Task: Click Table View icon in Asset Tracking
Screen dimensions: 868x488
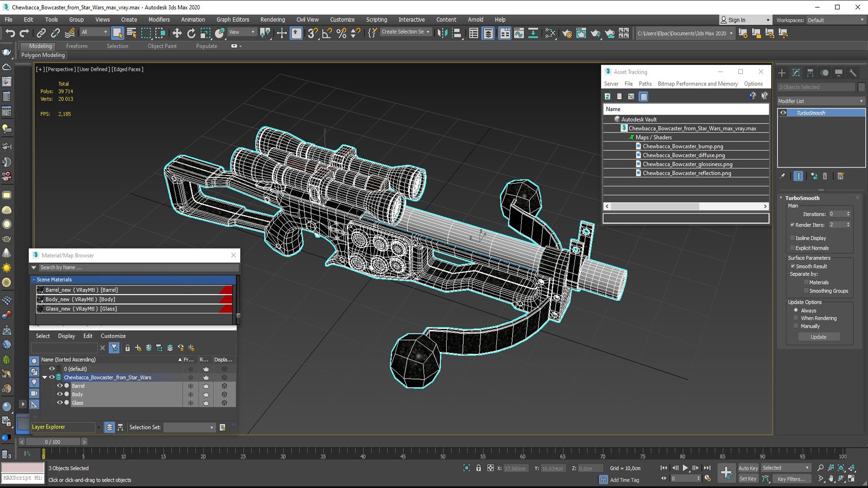Action: (x=643, y=96)
